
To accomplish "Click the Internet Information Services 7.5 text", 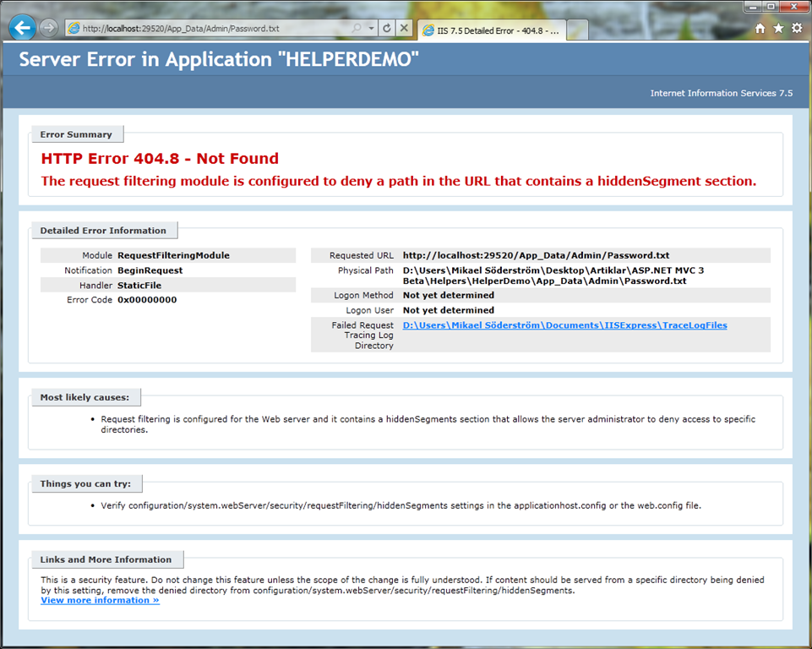I will (x=722, y=93).
